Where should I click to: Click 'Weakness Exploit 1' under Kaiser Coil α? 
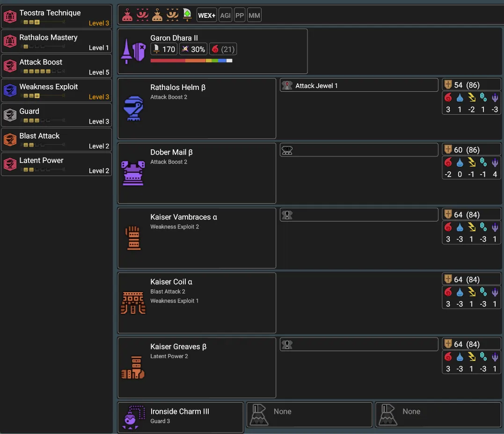point(174,301)
